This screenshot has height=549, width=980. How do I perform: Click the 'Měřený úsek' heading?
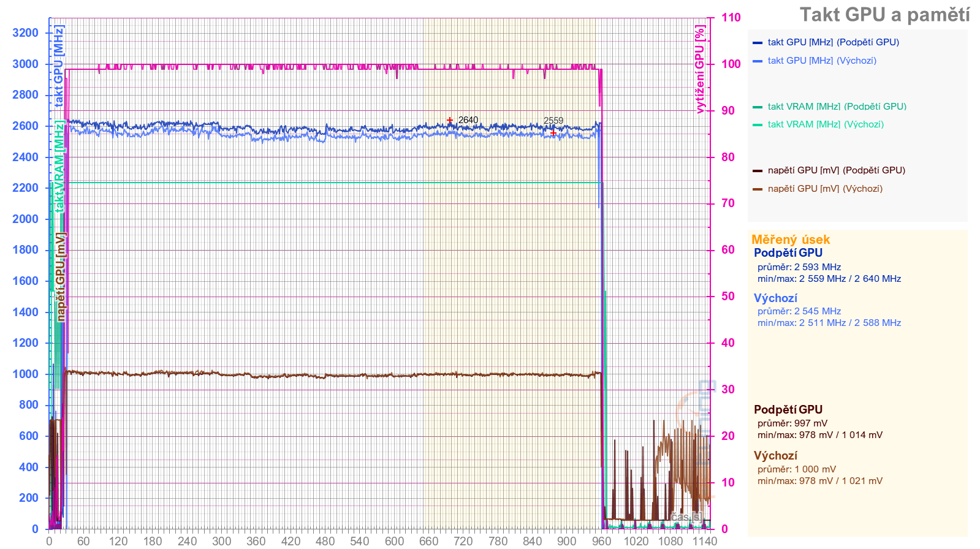tap(791, 240)
